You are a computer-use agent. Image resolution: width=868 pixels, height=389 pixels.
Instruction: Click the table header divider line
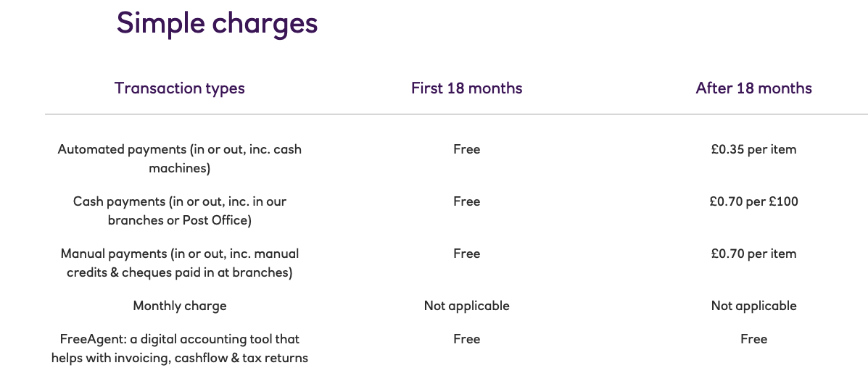(x=455, y=114)
